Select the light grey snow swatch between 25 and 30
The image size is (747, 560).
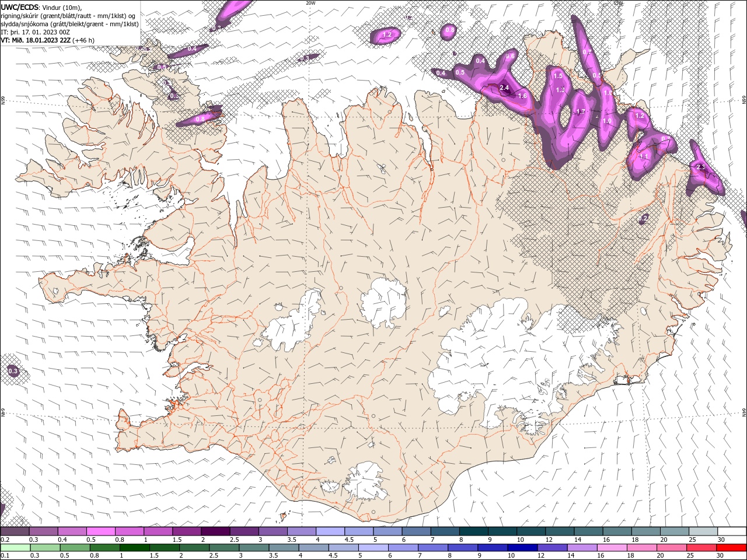702,531
